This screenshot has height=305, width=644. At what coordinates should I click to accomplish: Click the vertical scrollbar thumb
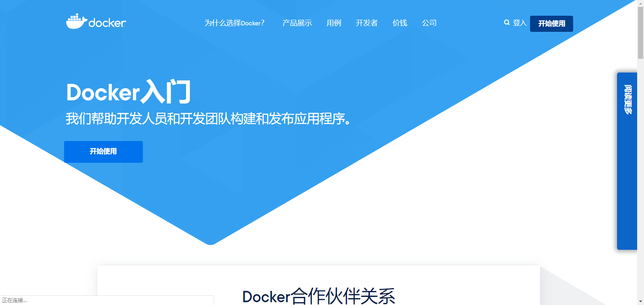[x=640, y=33]
